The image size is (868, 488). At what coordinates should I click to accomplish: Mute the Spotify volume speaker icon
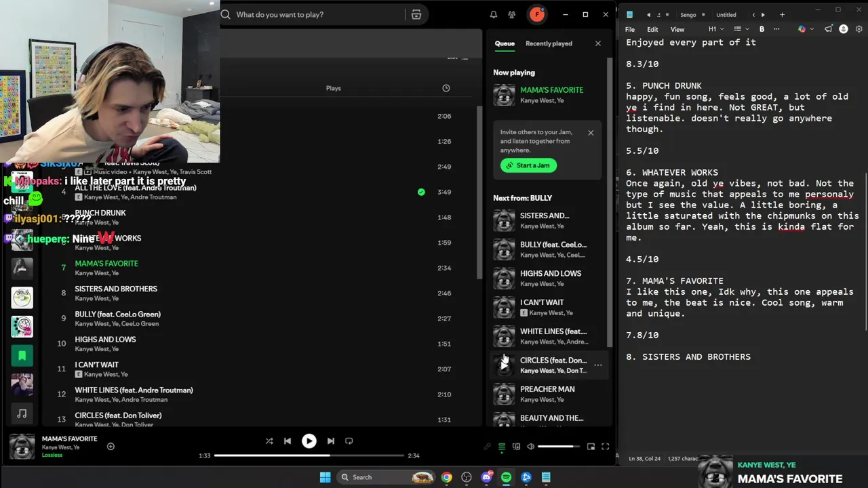[x=531, y=446]
